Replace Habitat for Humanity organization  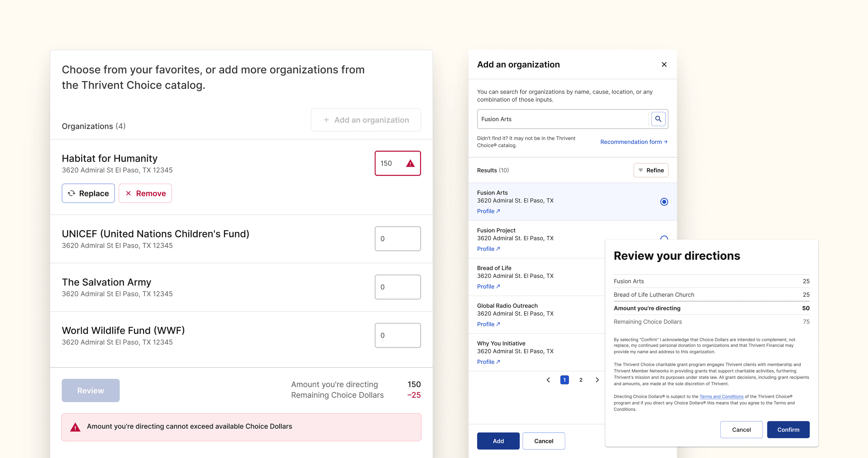click(x=88, y=193)
